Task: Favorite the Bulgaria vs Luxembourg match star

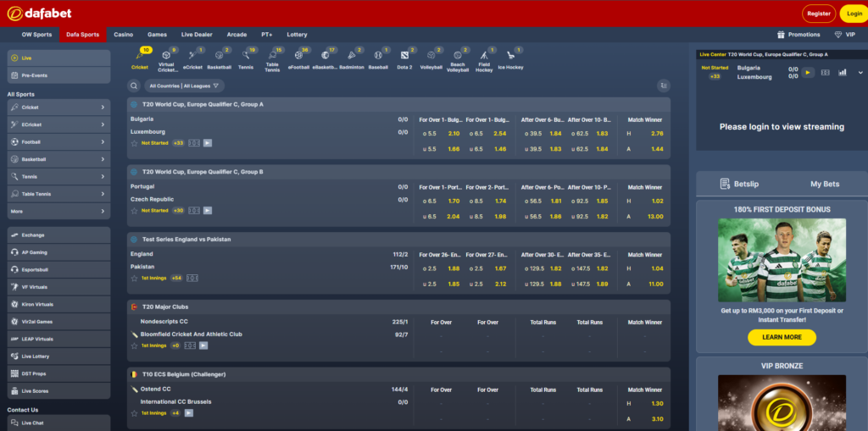Action: [134, 143]
